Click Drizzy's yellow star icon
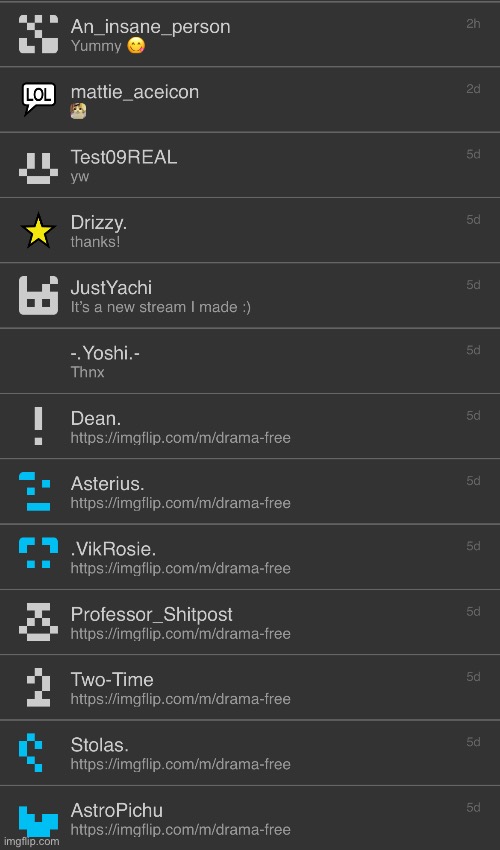This screenshot has height=850, width=500. click(x=39, y=230)
